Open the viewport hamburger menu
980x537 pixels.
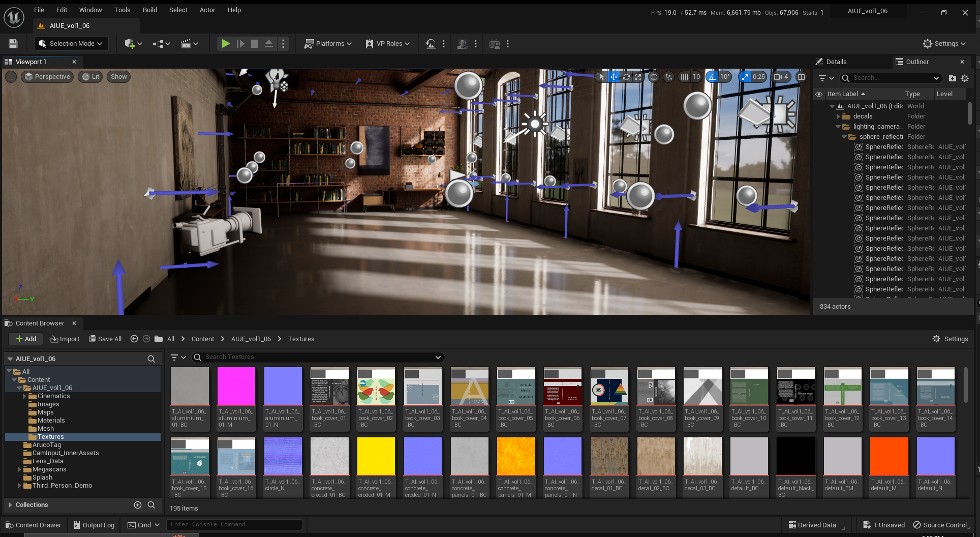coord(11,77)
